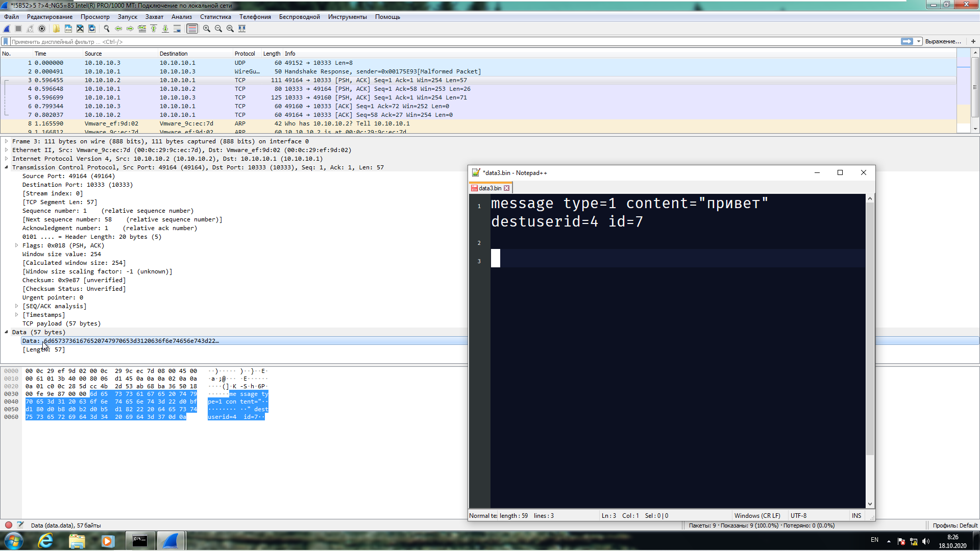Click the UTF-8 encoding in Notepad++ status bar
980x551 pixels.
coord(799,516)
